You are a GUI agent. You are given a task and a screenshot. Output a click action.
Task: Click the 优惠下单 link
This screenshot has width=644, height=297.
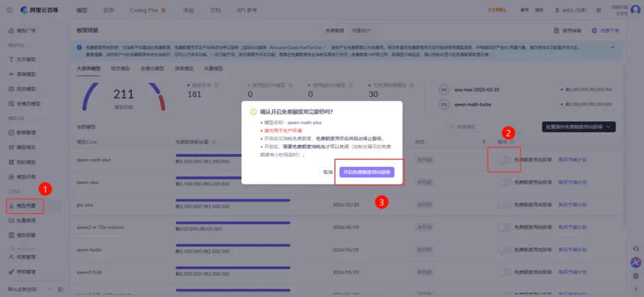click(x=605, y=30)
